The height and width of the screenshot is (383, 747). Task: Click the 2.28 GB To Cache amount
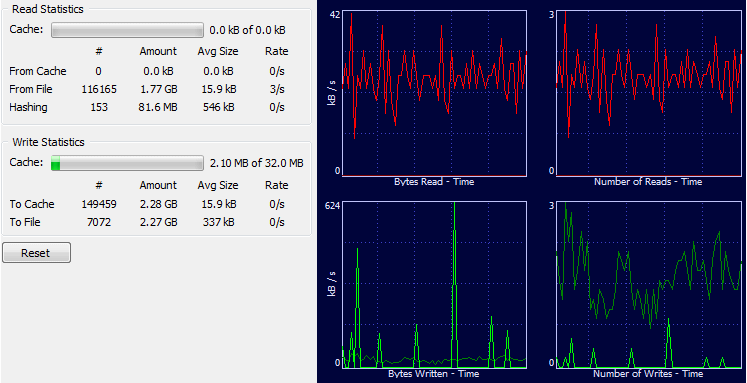point(158,204)
